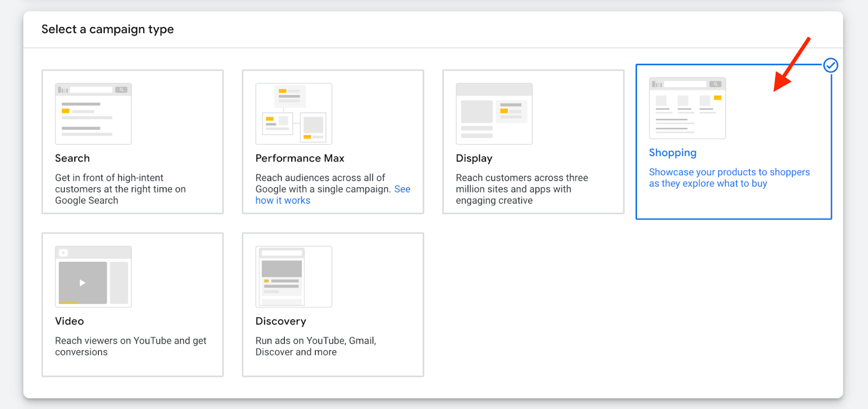Click the Discovery campaign illustration icon

click(x=293, y=276)
